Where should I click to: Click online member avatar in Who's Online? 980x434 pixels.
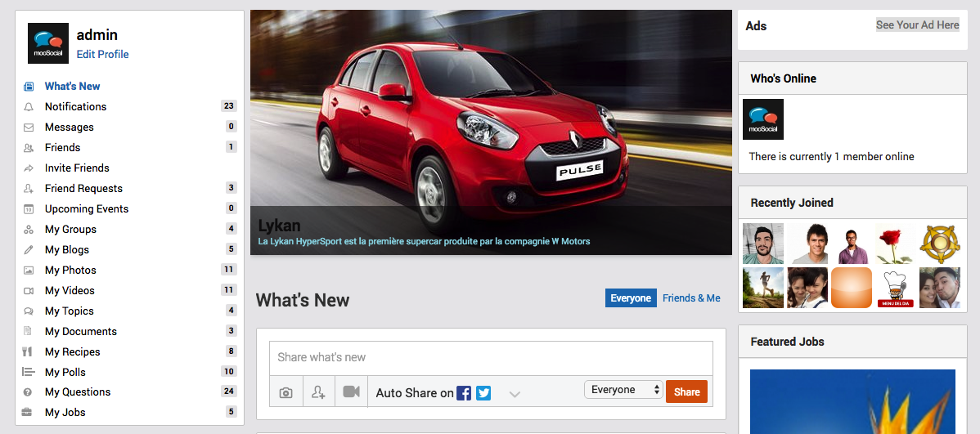(763, 119)
